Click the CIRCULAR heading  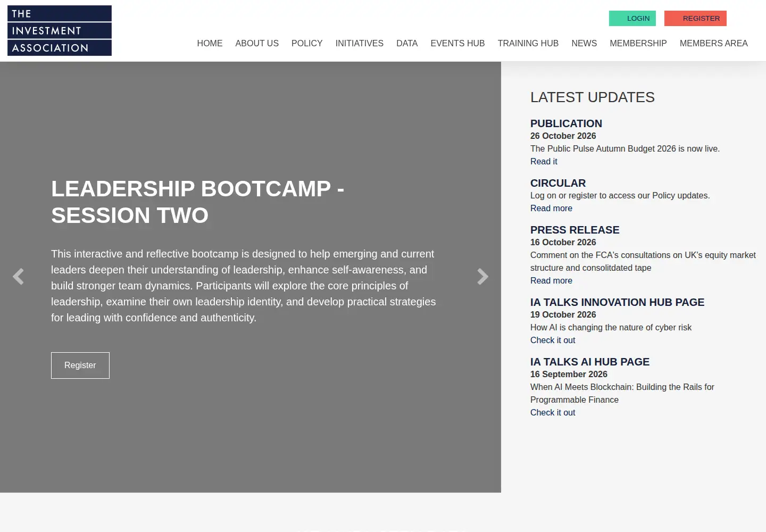pos(558,183)
